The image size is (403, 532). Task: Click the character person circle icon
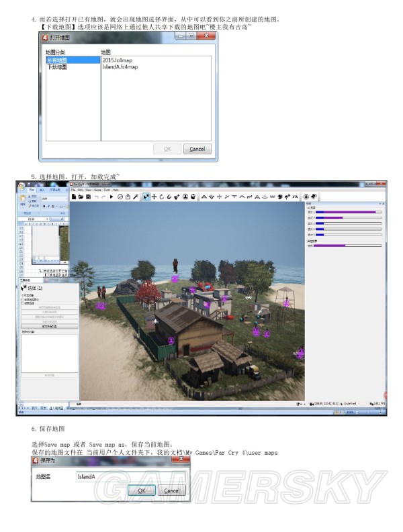(x=185, y=197)
